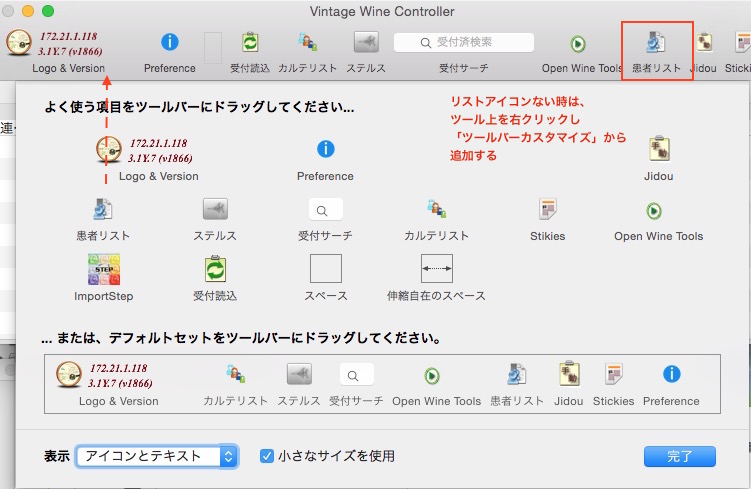Launch Open Wine Tools from the toolbar
751x489 pixels.
[x=578, y=44]
